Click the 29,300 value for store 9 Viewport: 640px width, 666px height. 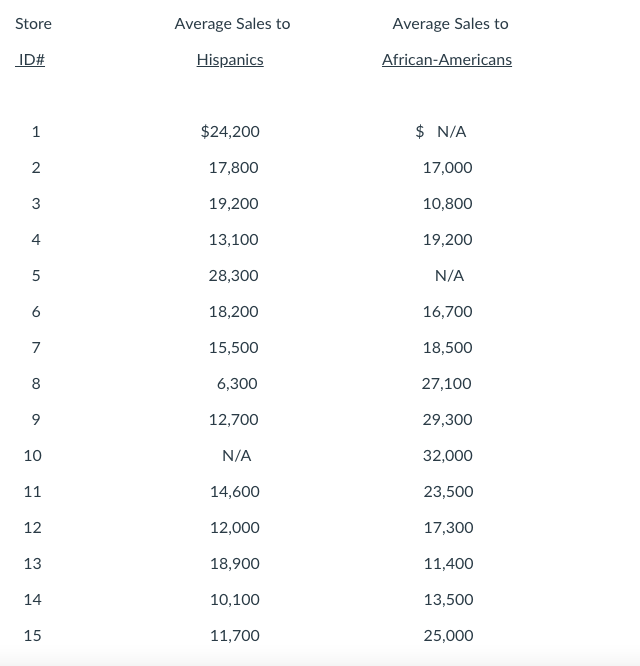point(447,419)
